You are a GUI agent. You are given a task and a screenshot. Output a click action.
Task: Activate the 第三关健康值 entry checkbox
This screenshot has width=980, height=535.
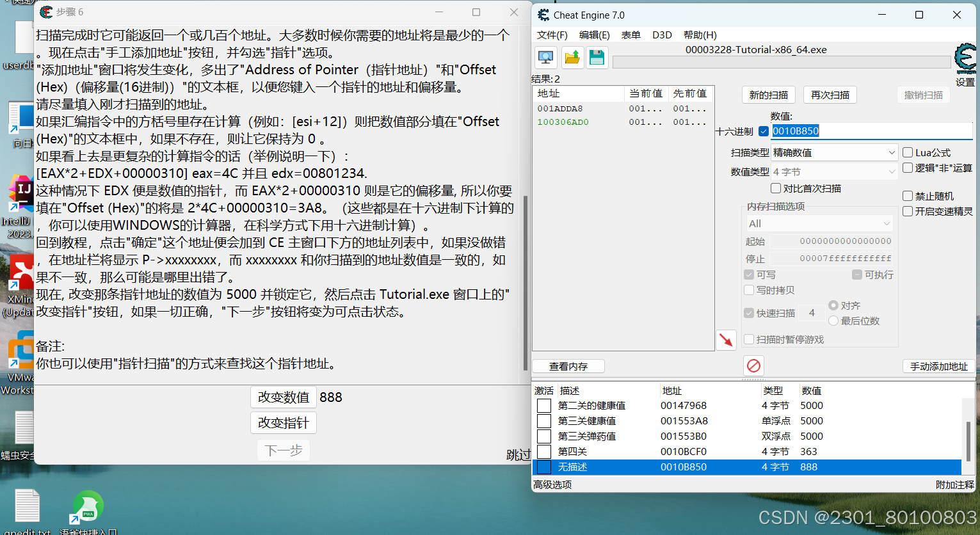point(544,421)
